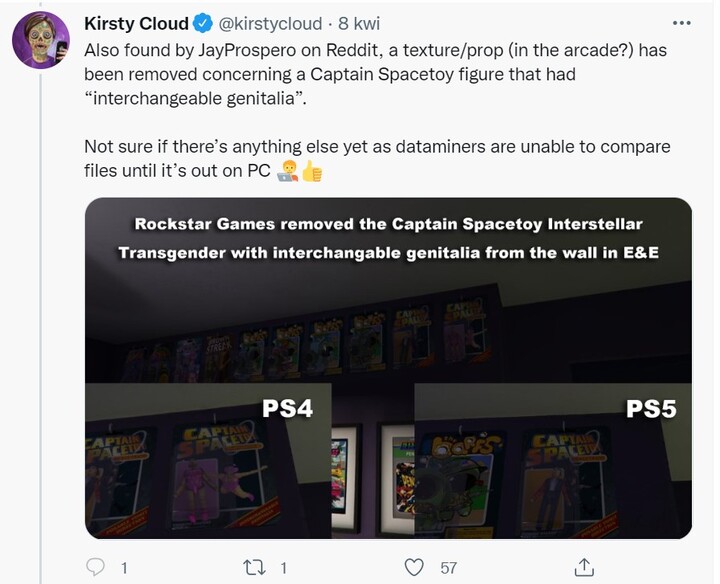Click the tweet text mentioning JayProspero
Viewport: 720px width, 584px height.
(x=376, y=74)
